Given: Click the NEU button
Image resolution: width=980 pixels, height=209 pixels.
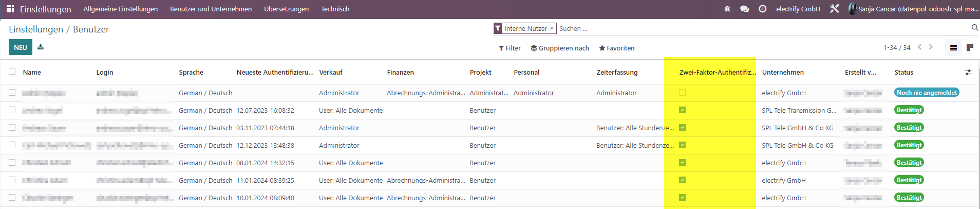Looking at the screenshot, I should pyautogui.click(x=21, y=47).
